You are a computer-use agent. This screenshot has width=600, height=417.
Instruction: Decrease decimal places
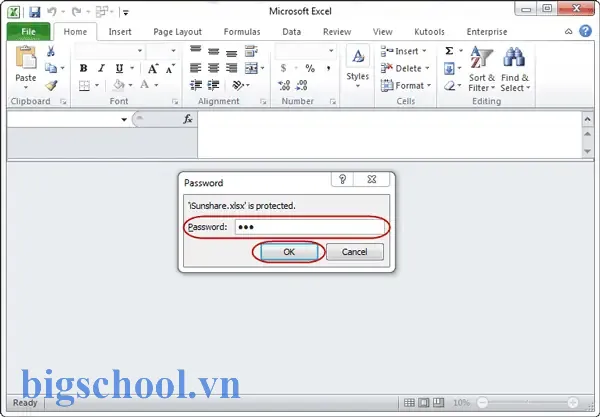pyautogui.click(x=302, y=85)
